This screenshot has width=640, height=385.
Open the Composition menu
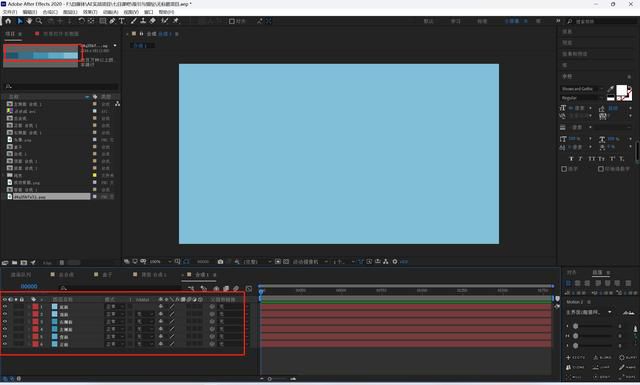point(50,12)
